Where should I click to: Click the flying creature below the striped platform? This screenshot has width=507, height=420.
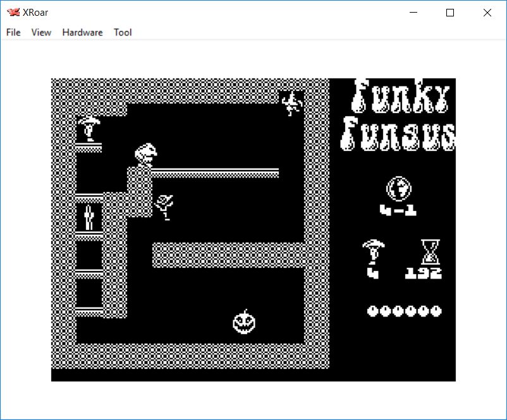pyautogui.click(x=165, y=206)
